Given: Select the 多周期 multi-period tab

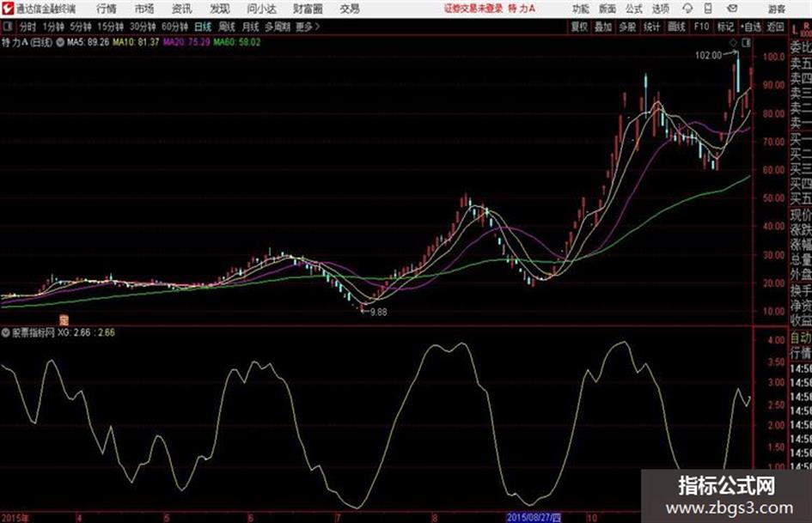Looking at the screenshot, I should coord(278,27).
